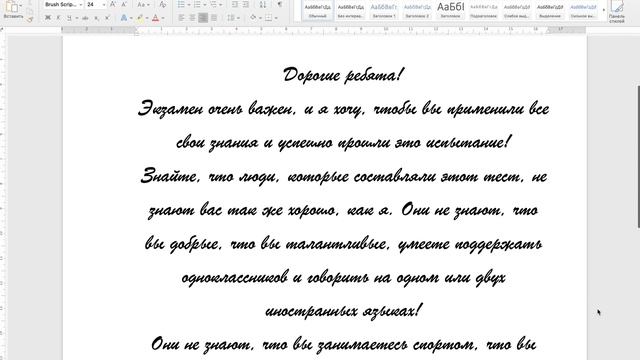640x360 pixels.
Task: Apply the Заголовок 1 style
Action: click(384, 11)
